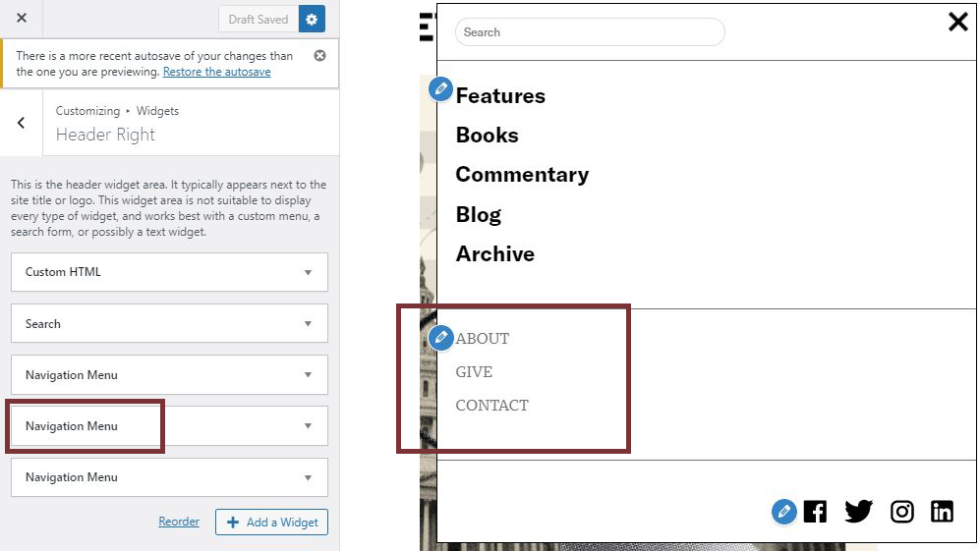Screen dimensions: 980x551
Task: Close the mobile menu overlay
Action: (957, 22)
